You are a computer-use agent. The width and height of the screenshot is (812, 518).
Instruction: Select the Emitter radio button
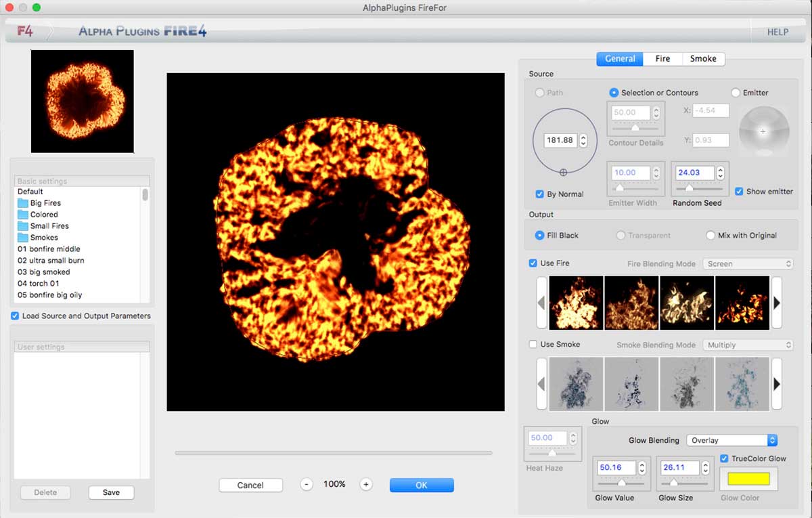pyautogui.click(x=736, y=93)
